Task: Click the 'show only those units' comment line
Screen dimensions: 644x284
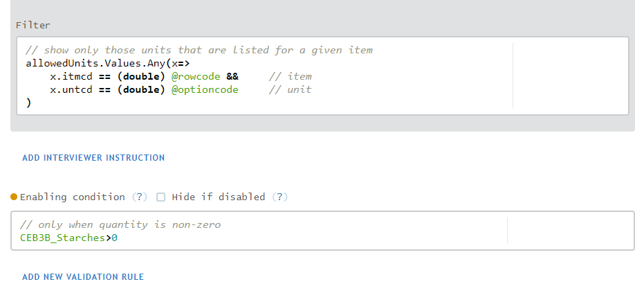Action: pos(199,50)
